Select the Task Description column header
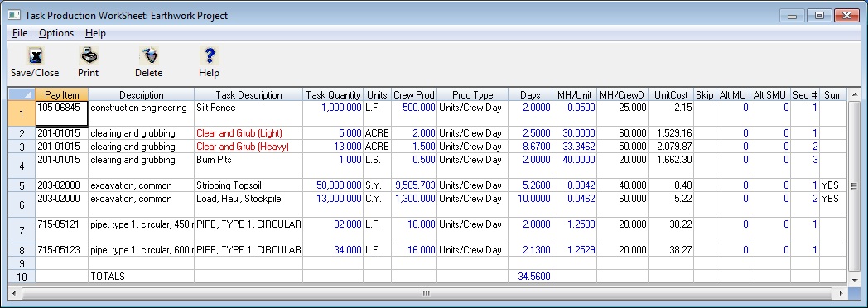 pos(248,95)
